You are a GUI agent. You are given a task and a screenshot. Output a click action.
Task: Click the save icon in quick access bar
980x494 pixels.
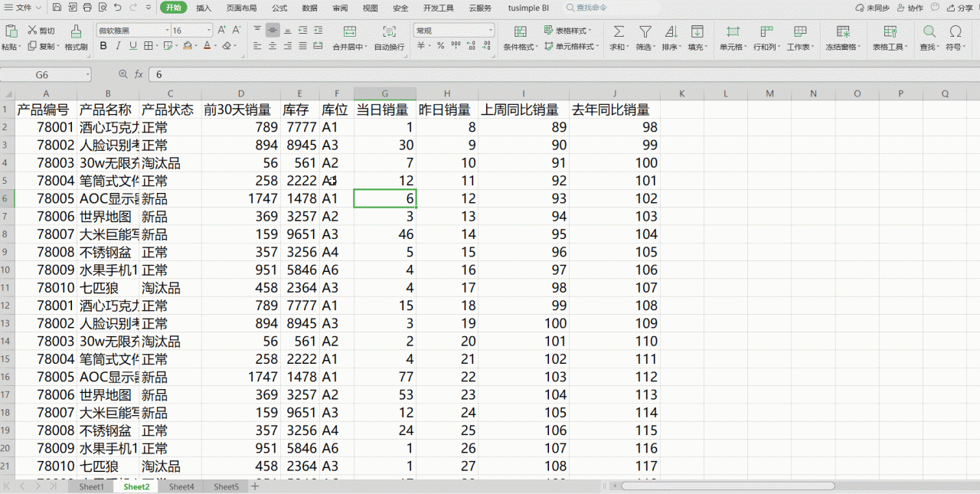click(57, 8)
